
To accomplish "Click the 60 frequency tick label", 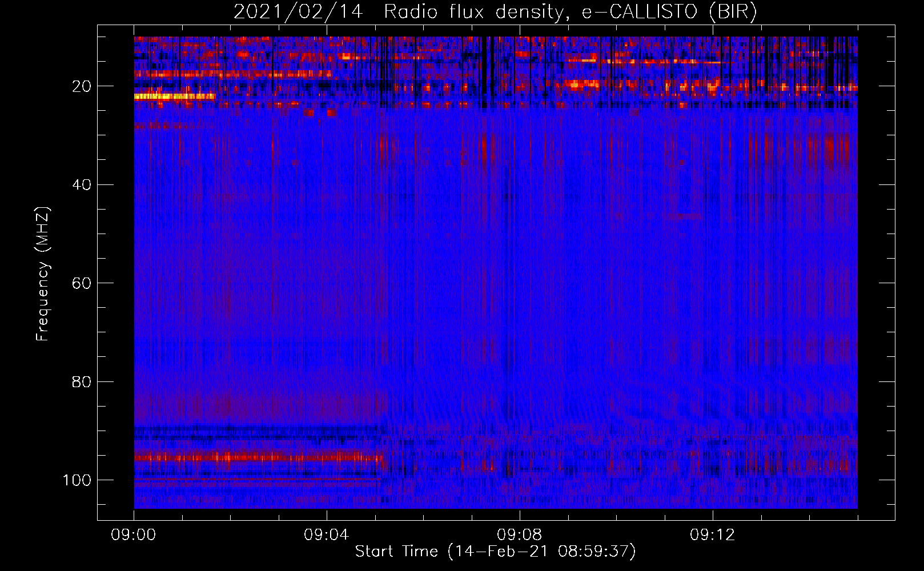I will [x=82, y=283].
